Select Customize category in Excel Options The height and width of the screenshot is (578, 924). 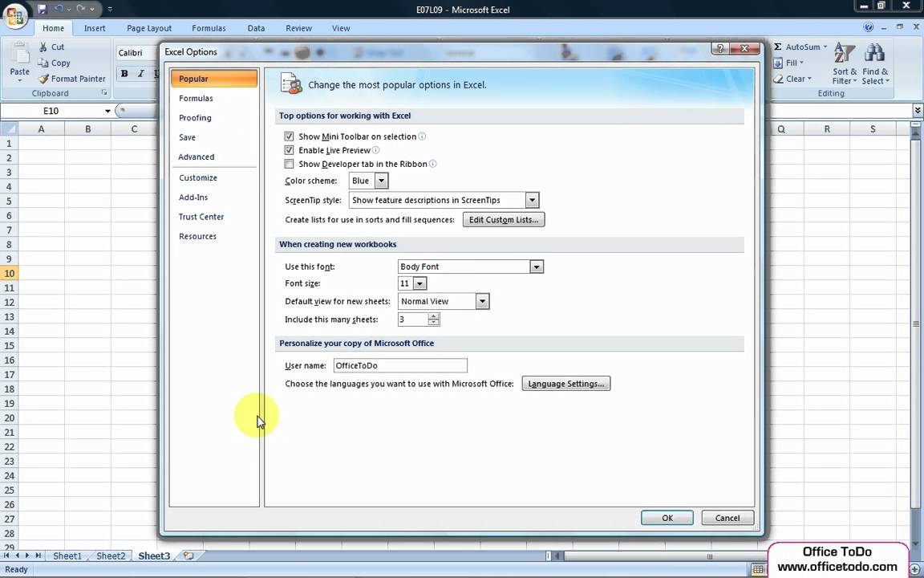214,177
